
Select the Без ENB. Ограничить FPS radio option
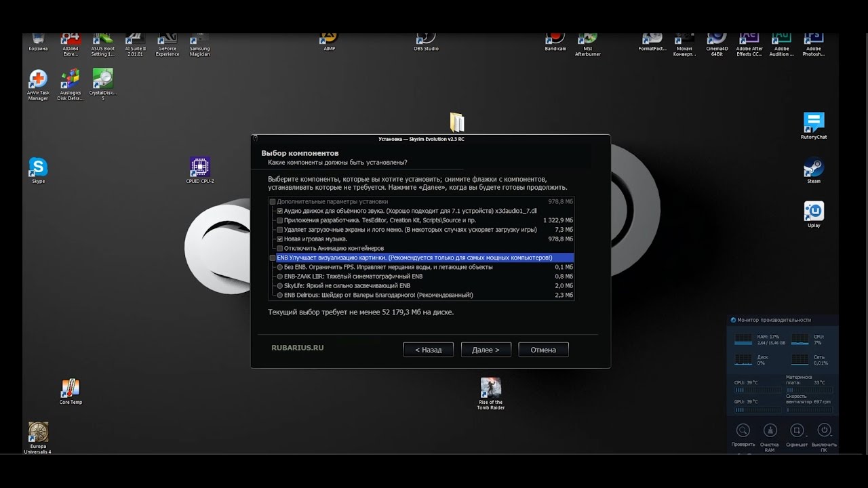click(x=280, y=267)
